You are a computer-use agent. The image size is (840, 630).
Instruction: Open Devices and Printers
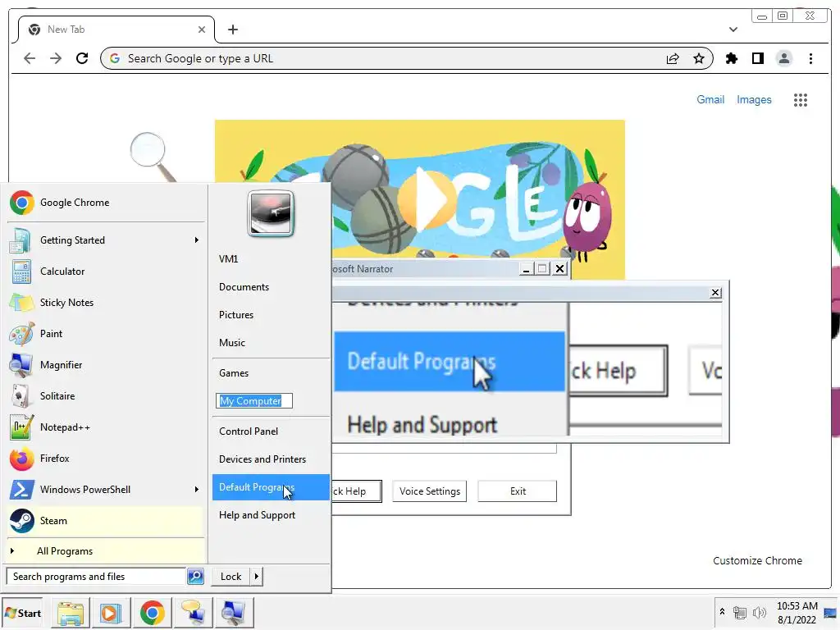271,459
